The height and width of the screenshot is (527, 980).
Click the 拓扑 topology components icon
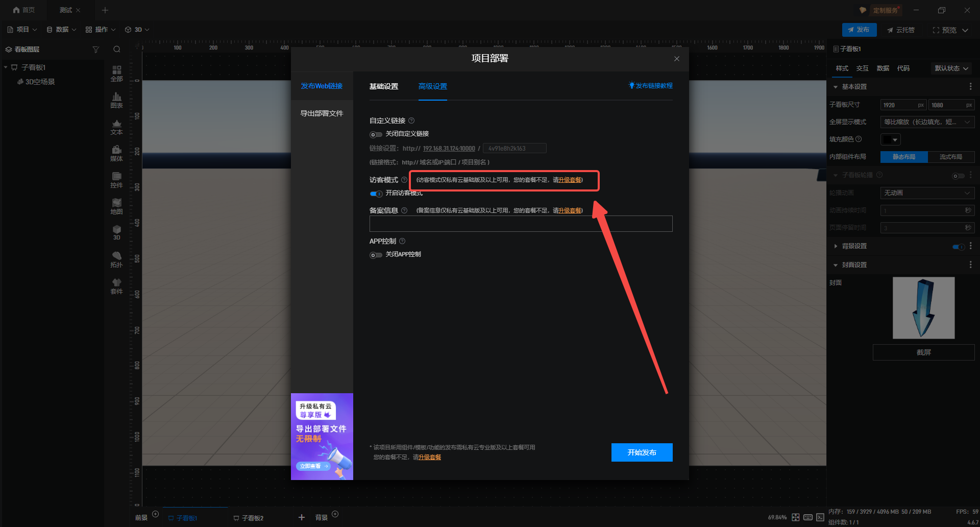116,259
